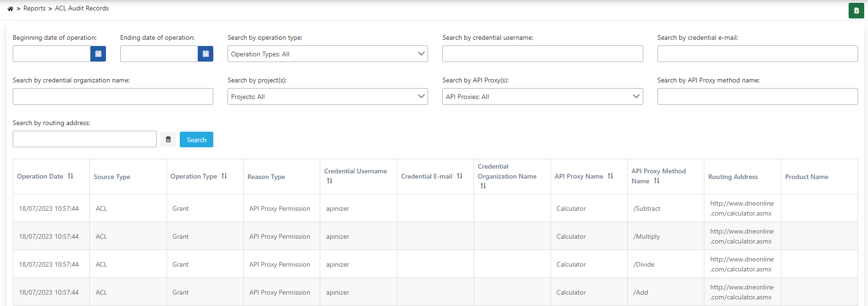The width and height of the screenshot is (868, 306).
Task: Click the home icon in breadcrumb
Action: tap(10, 9)
